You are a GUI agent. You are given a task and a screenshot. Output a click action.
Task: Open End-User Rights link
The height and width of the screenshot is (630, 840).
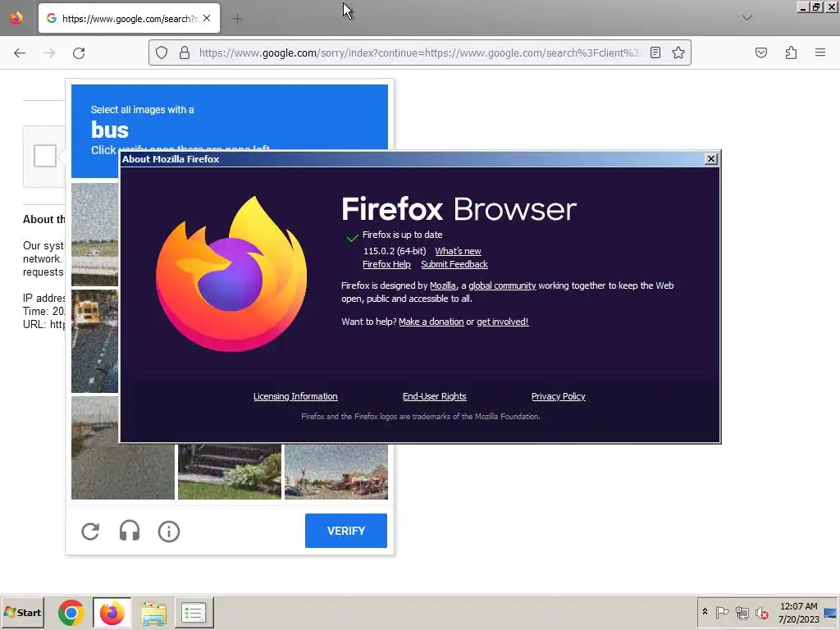tap(435, 396)
